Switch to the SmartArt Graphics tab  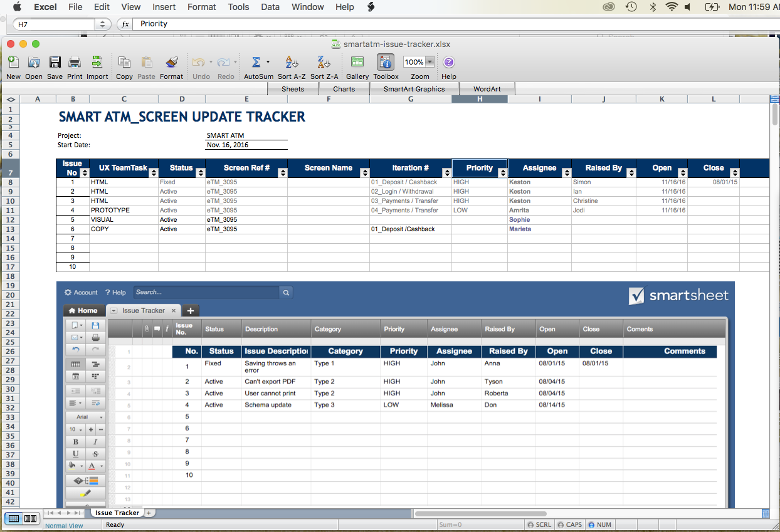tap(414, 89)
